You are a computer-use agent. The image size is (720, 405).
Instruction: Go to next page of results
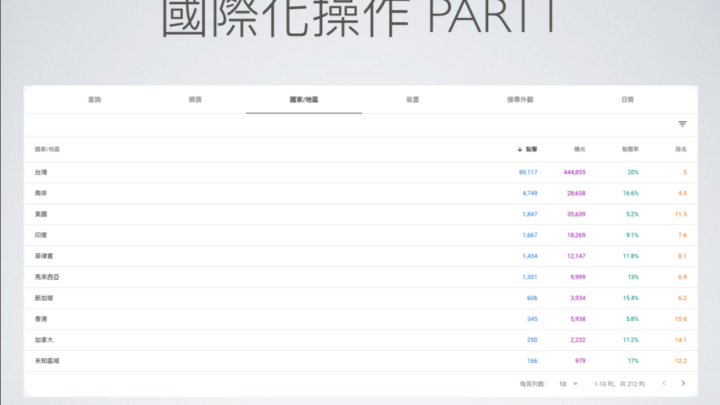click(x=683, y=383)
